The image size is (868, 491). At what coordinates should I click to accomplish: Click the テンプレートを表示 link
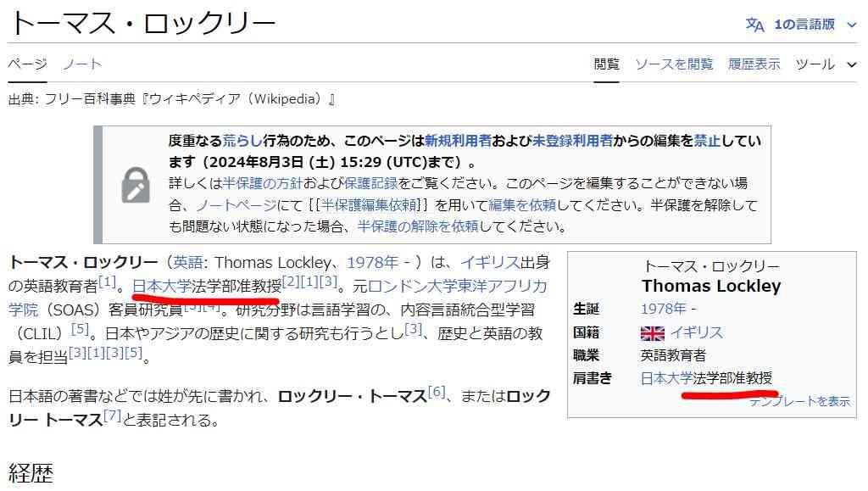click(799, 401)
